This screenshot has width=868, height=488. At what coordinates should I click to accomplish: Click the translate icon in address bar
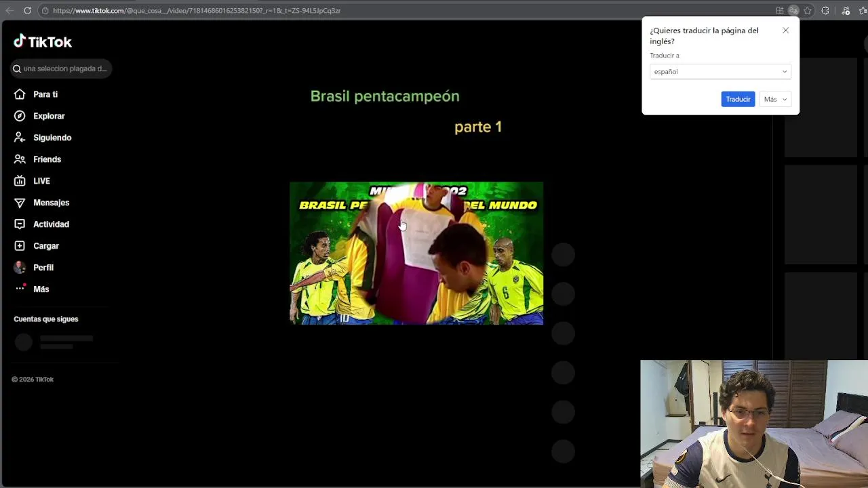click(793, 10)
